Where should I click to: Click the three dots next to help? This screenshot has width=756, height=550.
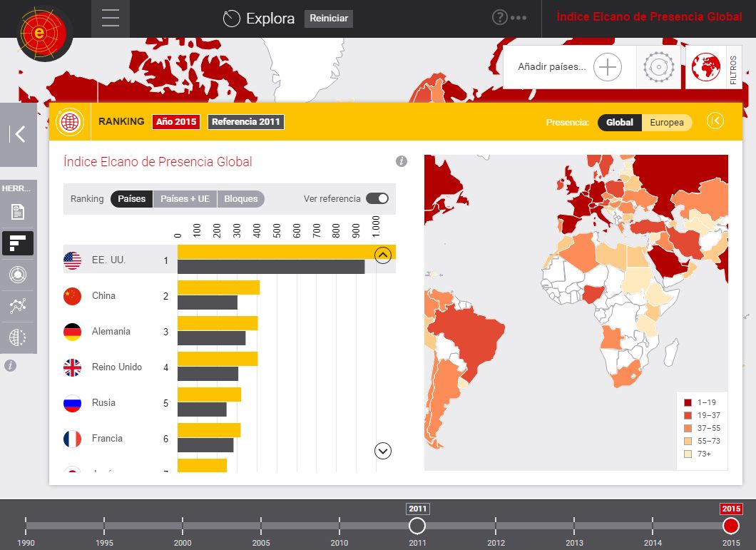pos(519,18)
